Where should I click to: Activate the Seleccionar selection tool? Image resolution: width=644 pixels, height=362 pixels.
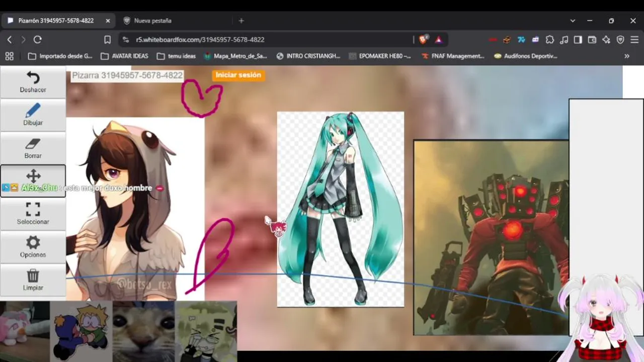(33, 214)
